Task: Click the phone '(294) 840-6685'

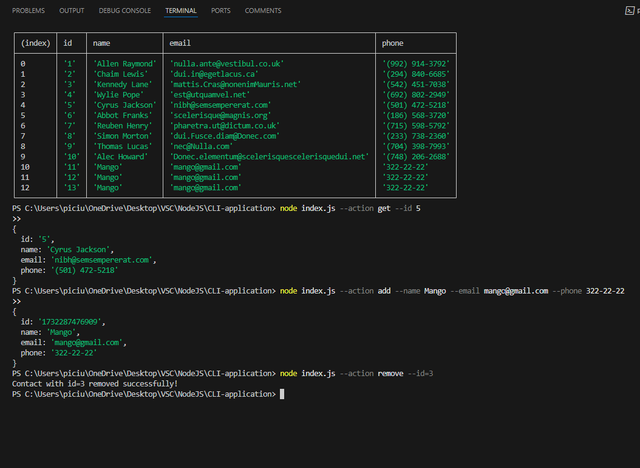Action: (x=416, y=74)
